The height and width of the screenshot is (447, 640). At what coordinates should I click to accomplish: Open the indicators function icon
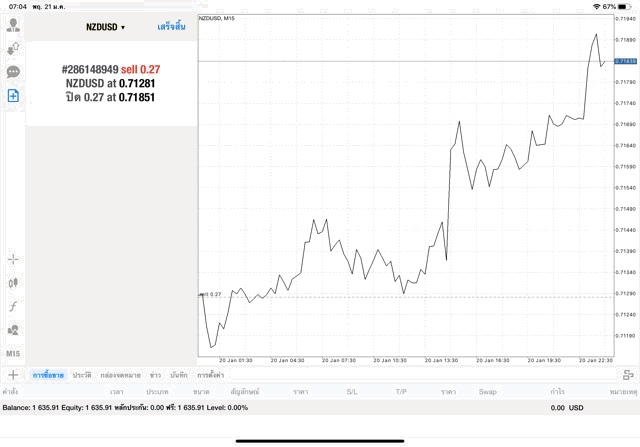14,305
